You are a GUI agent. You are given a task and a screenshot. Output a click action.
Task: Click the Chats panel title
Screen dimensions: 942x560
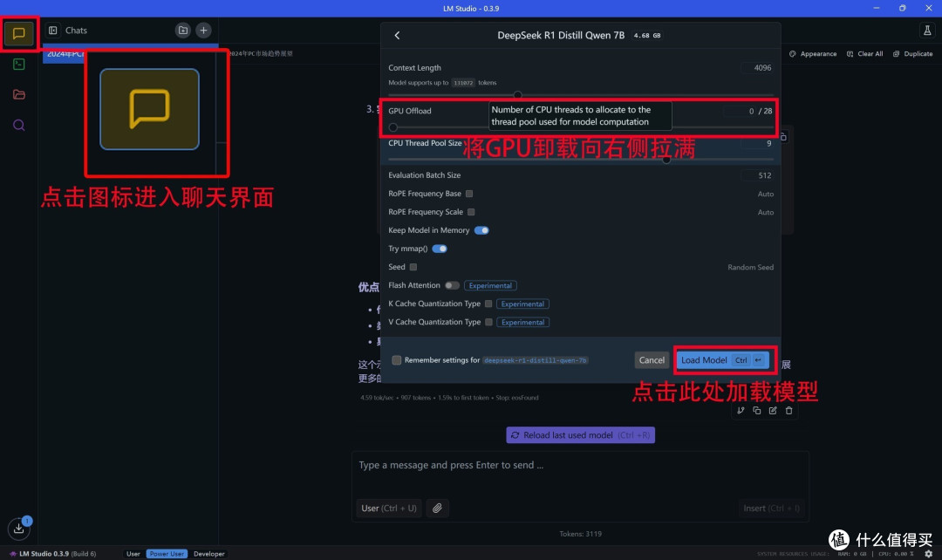click(x=76, y=30)
